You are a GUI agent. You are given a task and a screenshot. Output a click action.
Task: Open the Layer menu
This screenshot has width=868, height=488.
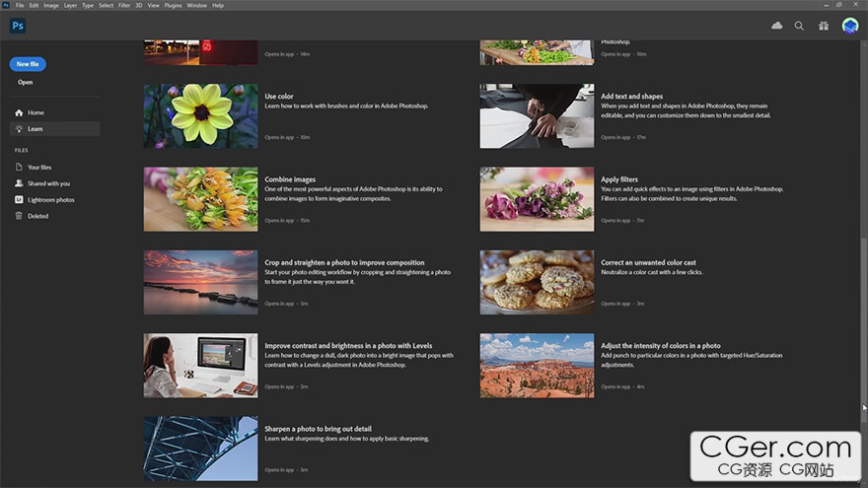[x=70, y=5]
